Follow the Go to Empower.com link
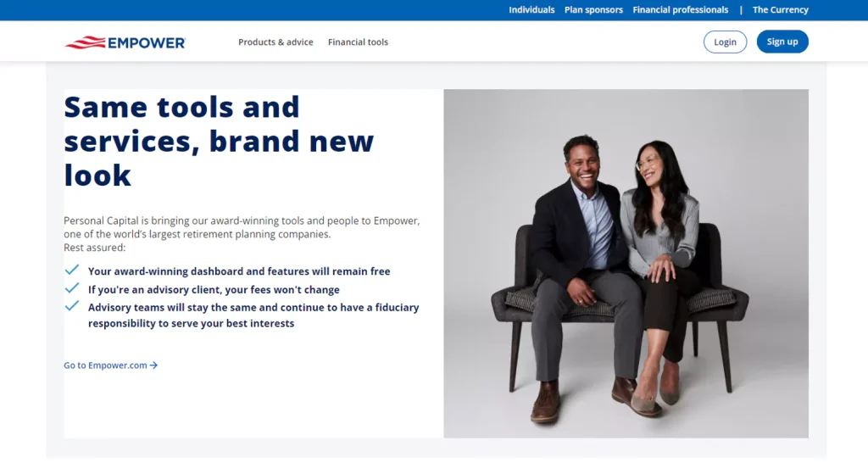Viewport: 868px width, 474px height. [105, 365]
